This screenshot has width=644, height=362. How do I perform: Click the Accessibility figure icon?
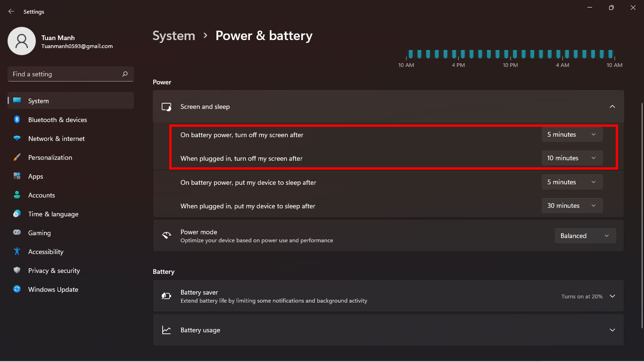(17, 252)
